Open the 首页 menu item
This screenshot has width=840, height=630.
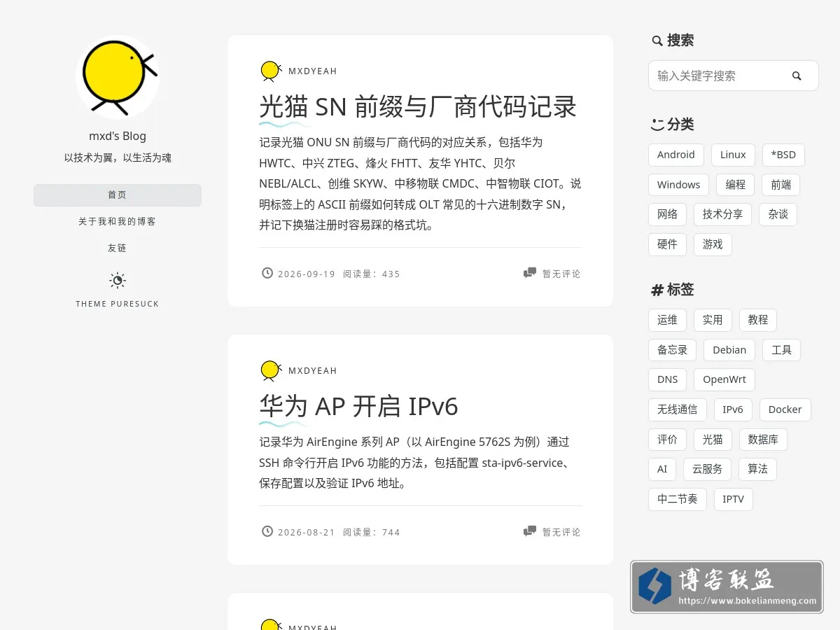[118, 195]
